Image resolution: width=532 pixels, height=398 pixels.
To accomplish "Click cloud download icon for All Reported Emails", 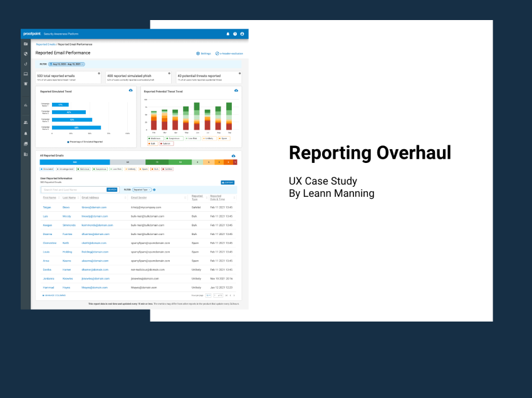I will pos(233,155).
